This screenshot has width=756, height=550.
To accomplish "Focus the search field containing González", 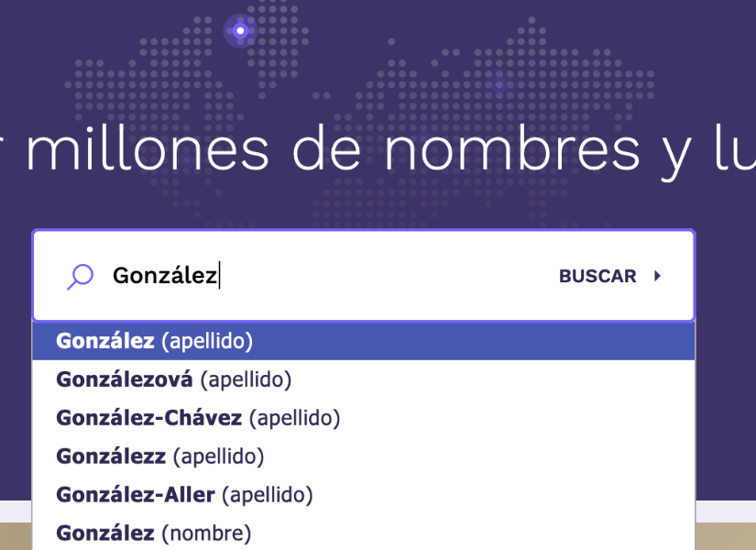I will click(x=330, y=276).
